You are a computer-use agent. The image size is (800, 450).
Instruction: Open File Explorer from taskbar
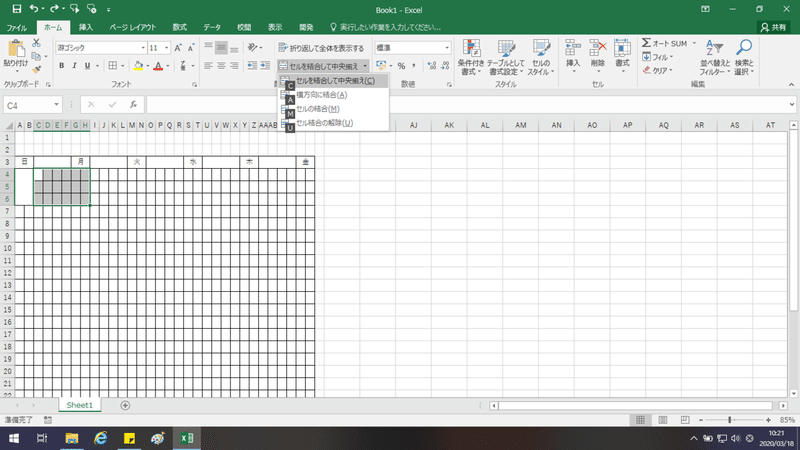click(x=72, y=438)
